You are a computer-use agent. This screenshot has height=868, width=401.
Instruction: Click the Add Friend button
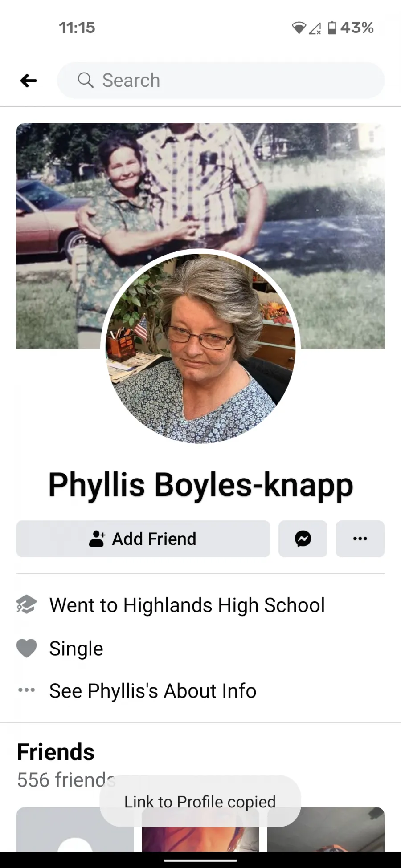pos(143,539)
